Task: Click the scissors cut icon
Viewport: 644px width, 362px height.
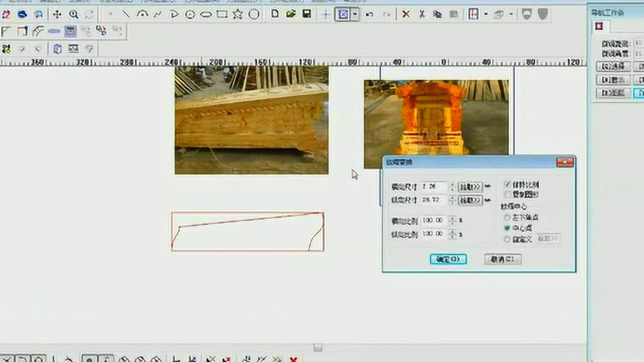Action: coord(422,15)
